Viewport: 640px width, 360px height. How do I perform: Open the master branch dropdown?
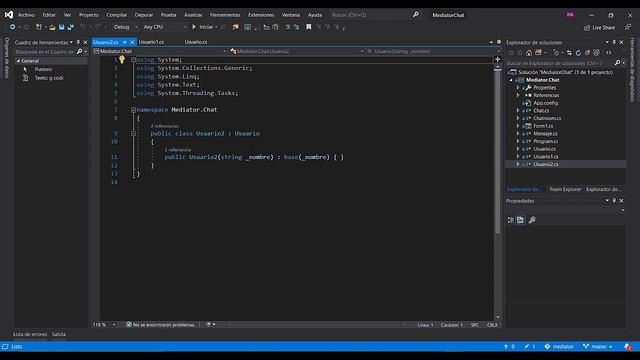[x=598, y=347]
